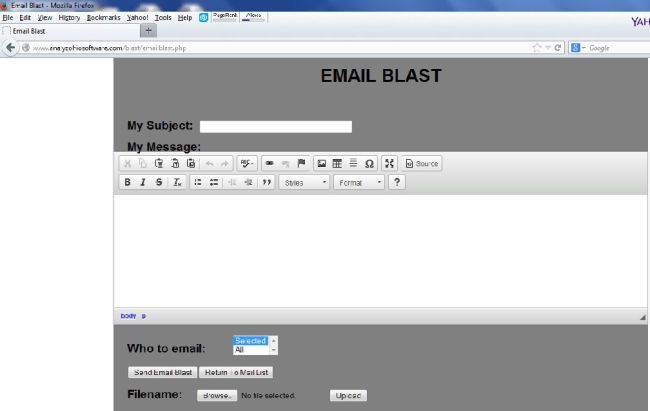Viewport: 650px width, 411px height.
Task: Open the Bookmarks menu
Action: pos(104,17)
